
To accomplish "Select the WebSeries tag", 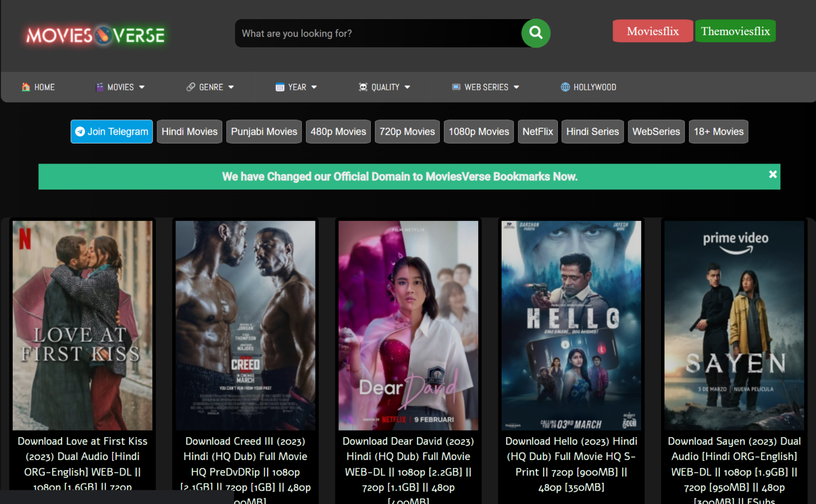I will [656, 132].
